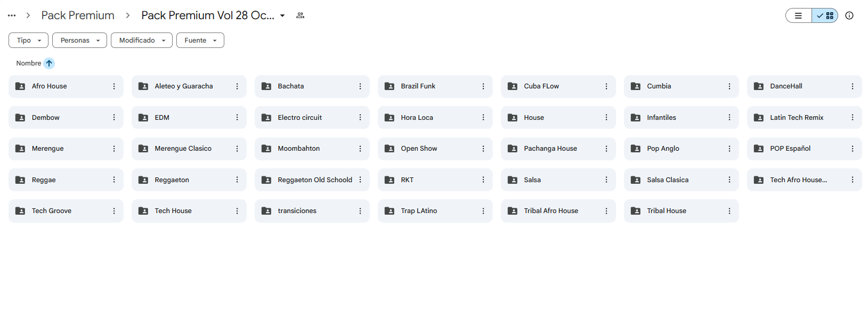Open more actions for Afro House folder
The height and width of the screenshot is (326, 868).
[114, 86]
